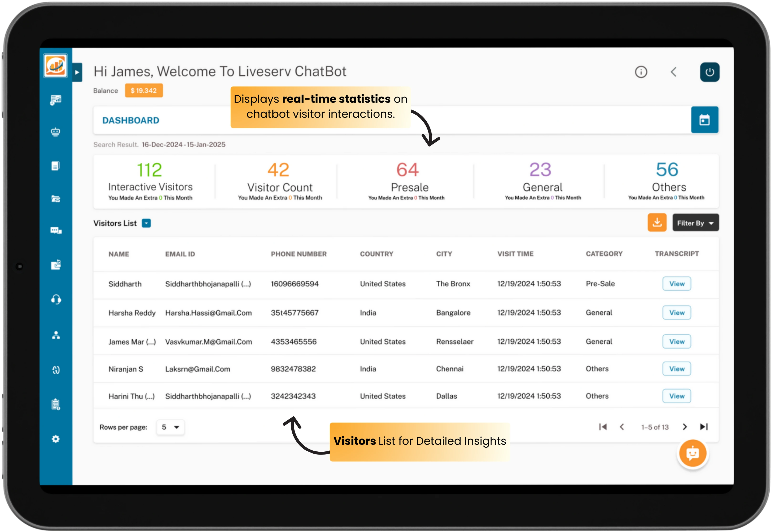The width and height of the screenshot is (772, 532).
Task: Click the VISIT TIME column header
Action: 515,254
